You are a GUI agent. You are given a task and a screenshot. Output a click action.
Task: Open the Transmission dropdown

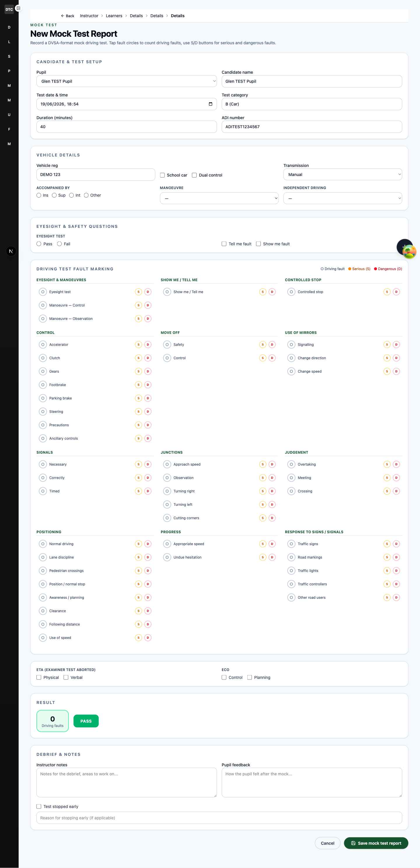pyautogui.click(x=342, y=175)
